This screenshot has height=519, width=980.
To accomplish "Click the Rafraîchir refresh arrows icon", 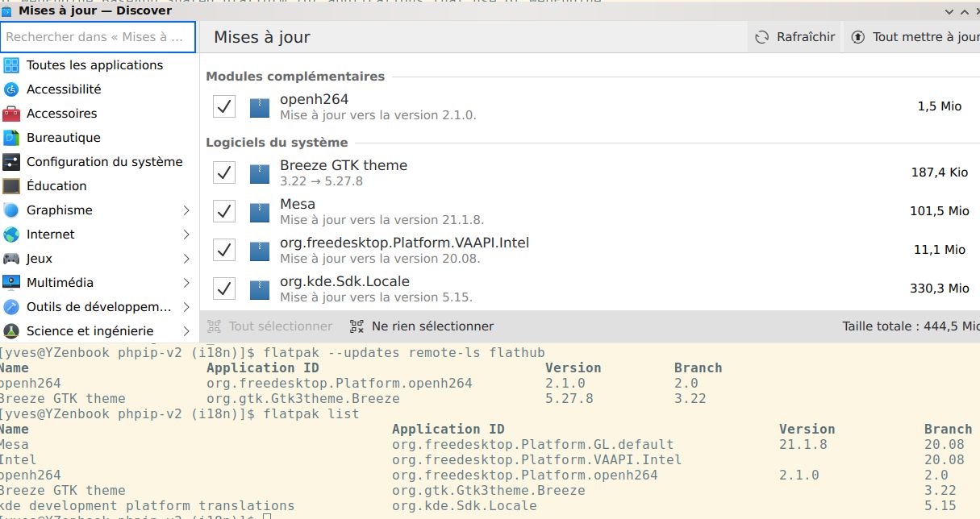I will click(761, 37).
